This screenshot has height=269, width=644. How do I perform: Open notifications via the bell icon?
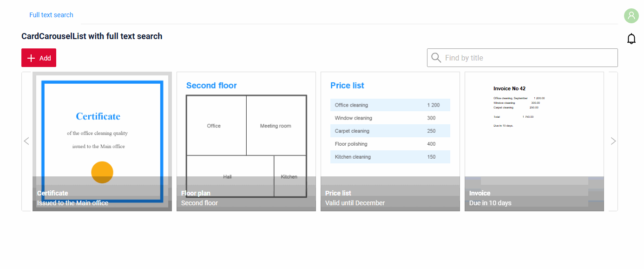tap(631, 39)
